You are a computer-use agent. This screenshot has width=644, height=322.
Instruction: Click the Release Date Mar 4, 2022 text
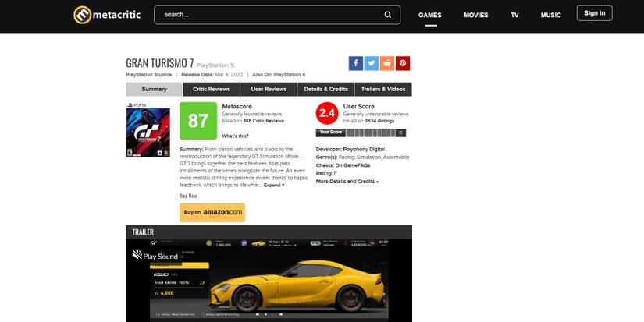pos(212,75)
